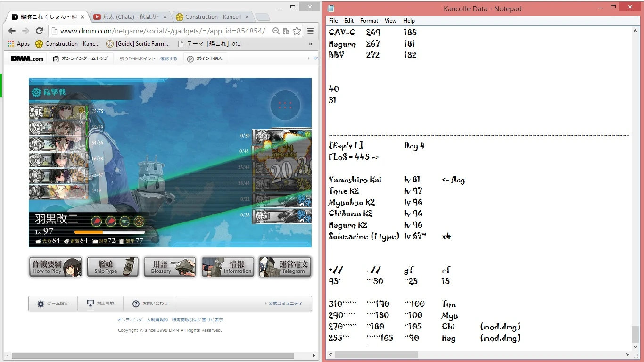644x362 pixels.
Task: Click the right arrow of browser horizontal scrollbar
Action: click(x=314, y=355)
